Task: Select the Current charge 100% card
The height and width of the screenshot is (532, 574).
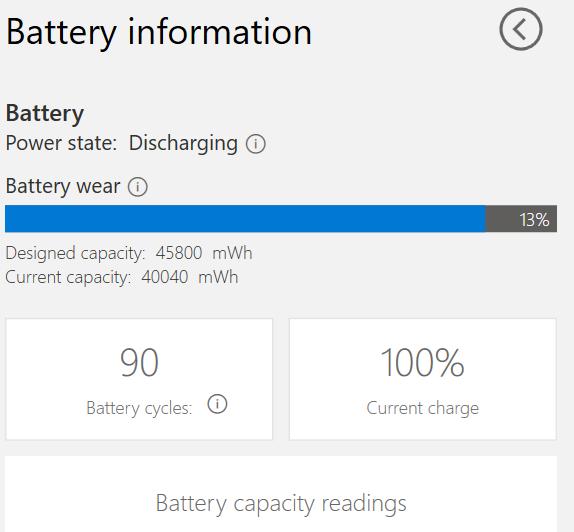Action: (x=423, y=379)
